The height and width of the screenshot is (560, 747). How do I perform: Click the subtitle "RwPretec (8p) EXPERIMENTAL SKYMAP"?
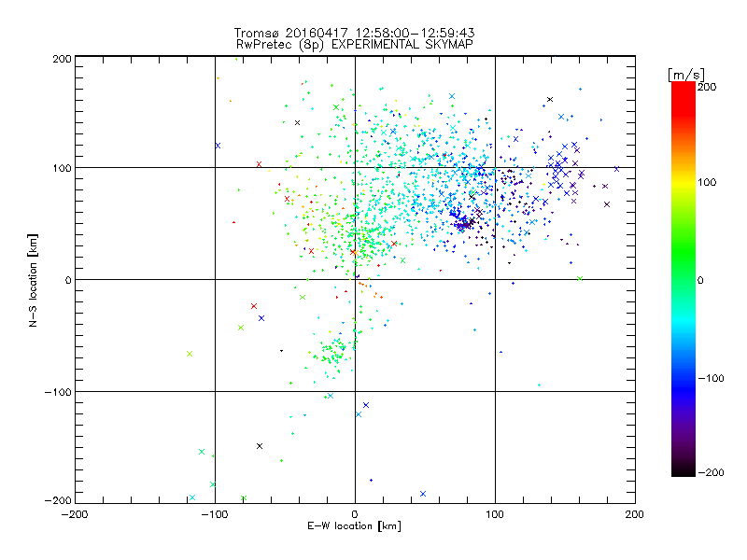click(x=355, y=44)
